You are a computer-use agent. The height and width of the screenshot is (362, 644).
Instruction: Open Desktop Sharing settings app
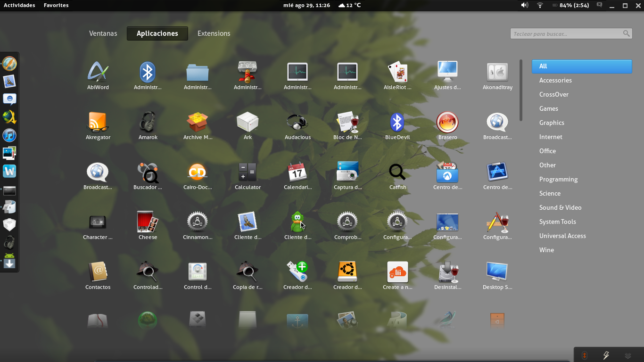pos(497,275)
